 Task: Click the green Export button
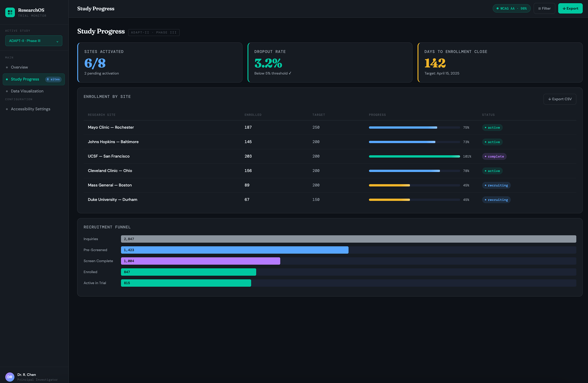570,9
